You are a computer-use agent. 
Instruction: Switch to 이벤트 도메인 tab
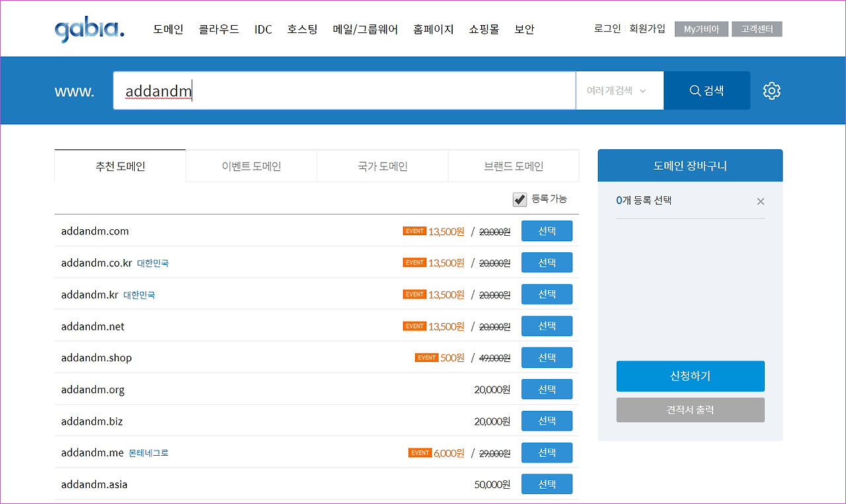[251, 166]
